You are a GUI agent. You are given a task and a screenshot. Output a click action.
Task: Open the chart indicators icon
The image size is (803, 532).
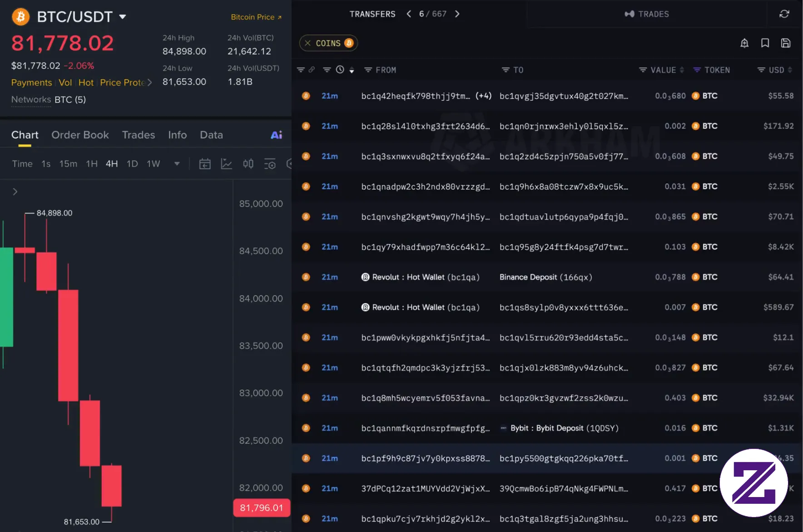pyautogui.click(x=226, y=164)
